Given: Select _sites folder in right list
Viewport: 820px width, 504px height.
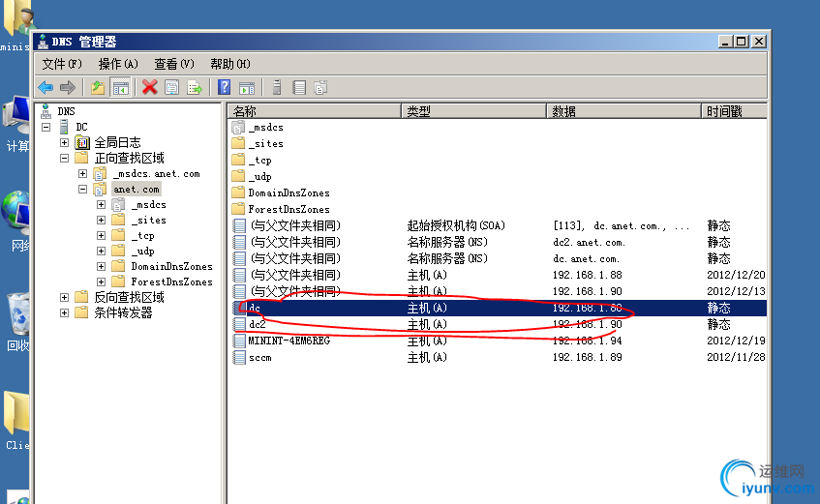Looking at the screenshot, I should [x=265, y=143].
